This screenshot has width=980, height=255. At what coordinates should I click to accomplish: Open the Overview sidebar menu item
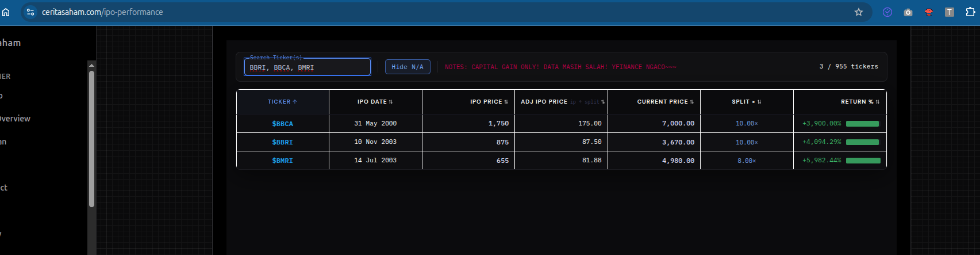(x=16, y=119)
